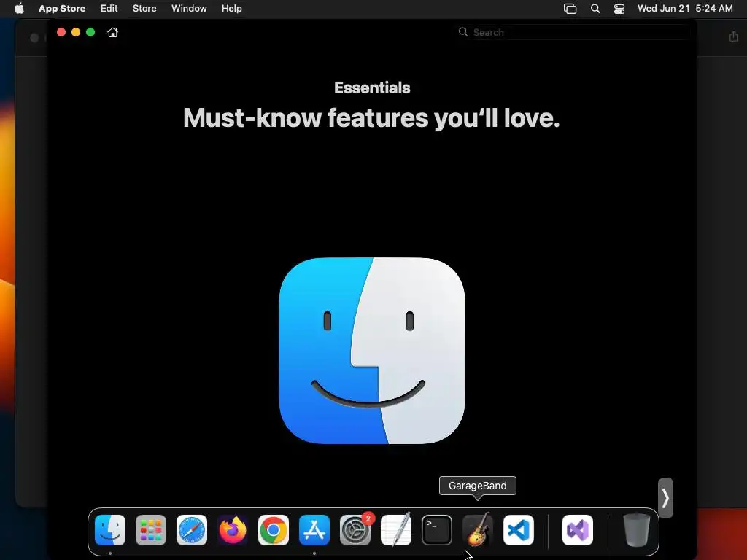Open the Help menu
Screen dimensions: 747x560
coord(231,8)
